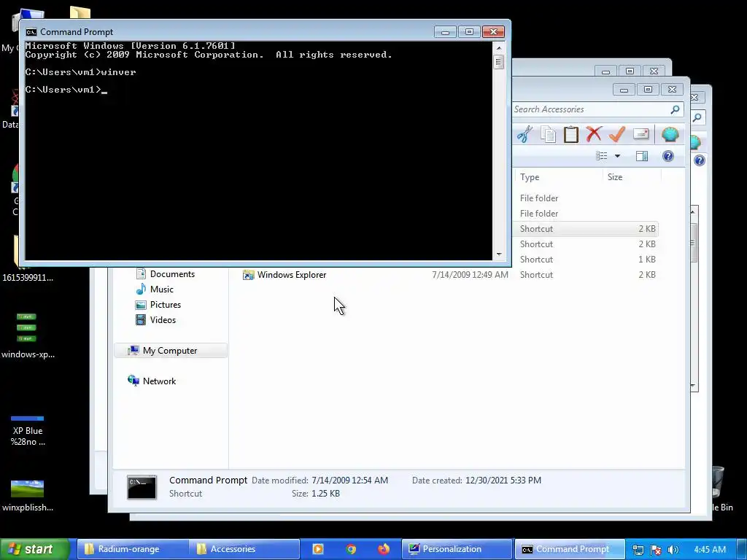Screen dimensions: 747x560
Task: Switch to Accessories taskbar button
Action: pyautogui.click(x=244, y=549)
